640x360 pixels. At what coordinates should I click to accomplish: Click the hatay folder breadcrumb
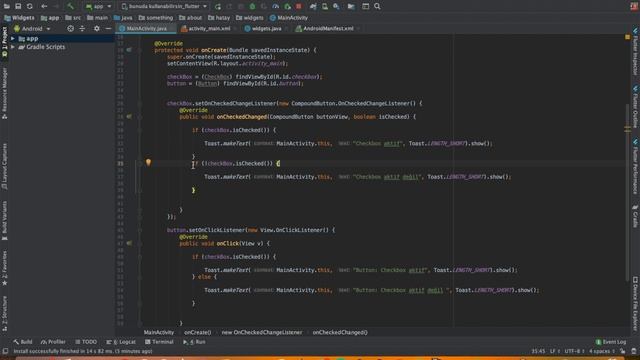click(x=219, y=18)
